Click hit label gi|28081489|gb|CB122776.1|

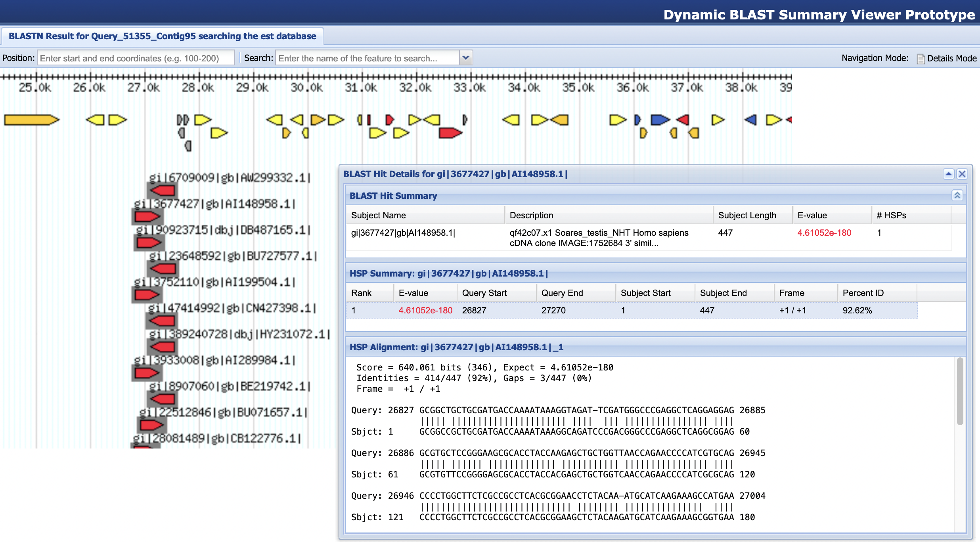(217, 439)
